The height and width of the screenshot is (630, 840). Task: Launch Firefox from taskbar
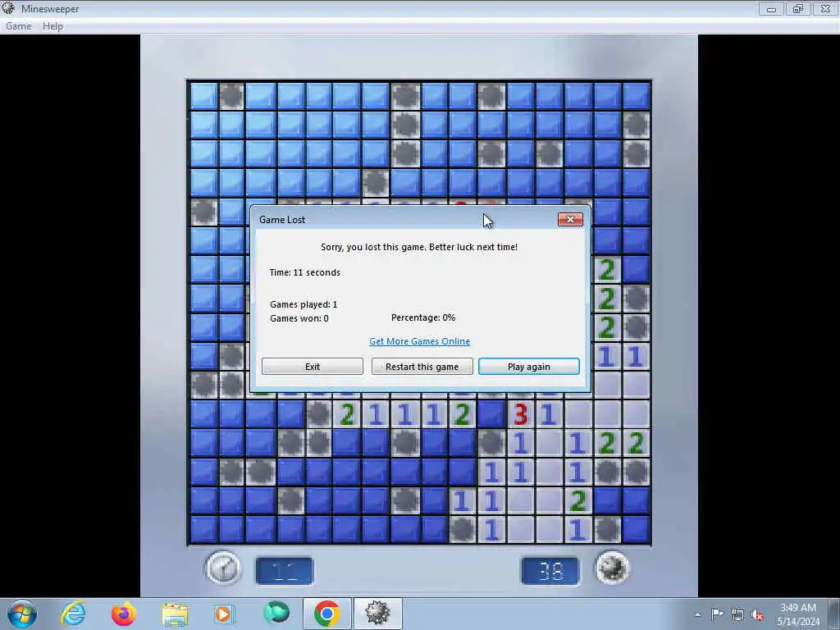(x=123, y=614)
